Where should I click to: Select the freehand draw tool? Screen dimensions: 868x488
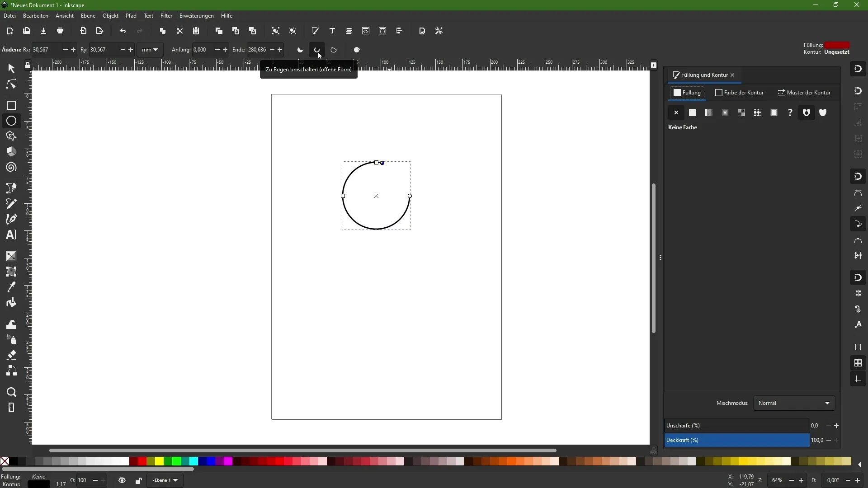11,203
